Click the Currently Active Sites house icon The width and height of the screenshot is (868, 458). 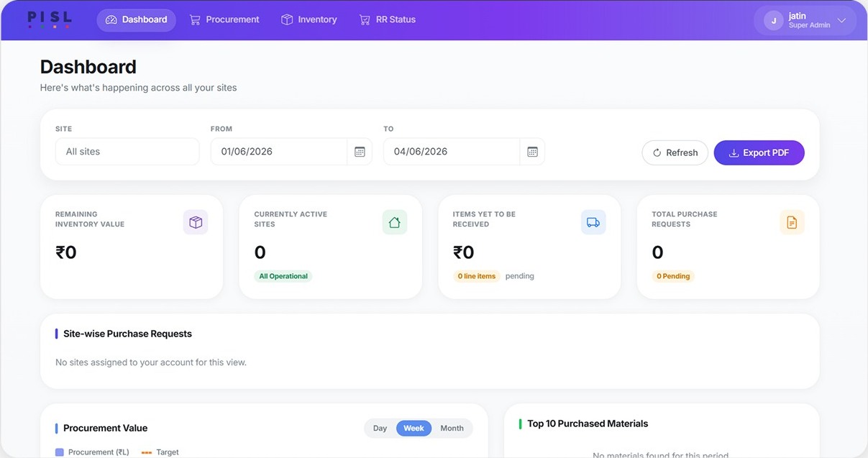click(x=394, y=222)
